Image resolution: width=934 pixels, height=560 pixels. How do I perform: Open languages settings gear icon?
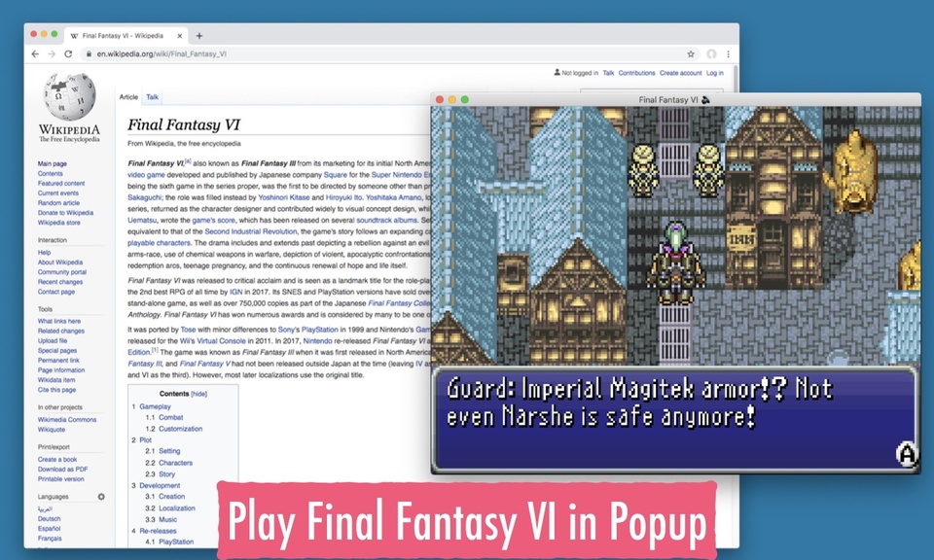(x=101, y=497)
